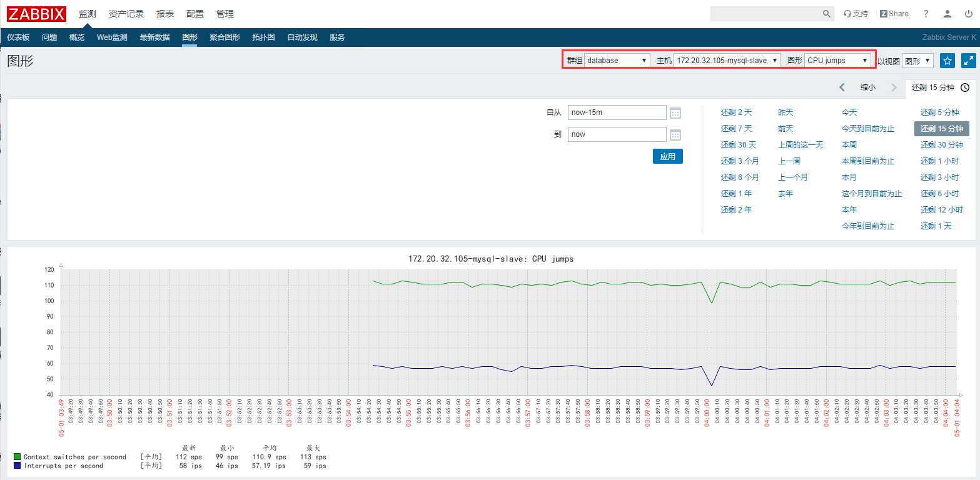Screen dimensions: 980x480
Task: Click the clock icon beside 还剩 15 分钟
Action: tap(965, 87)
